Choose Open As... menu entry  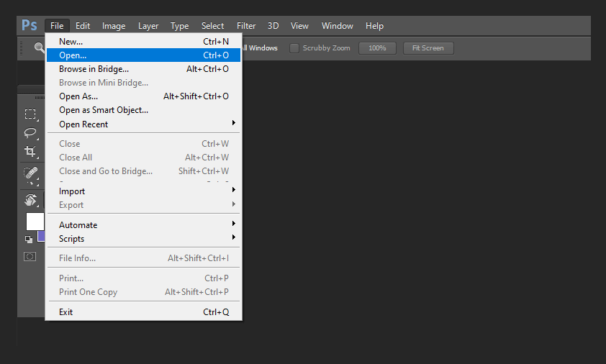coord(143,96)
